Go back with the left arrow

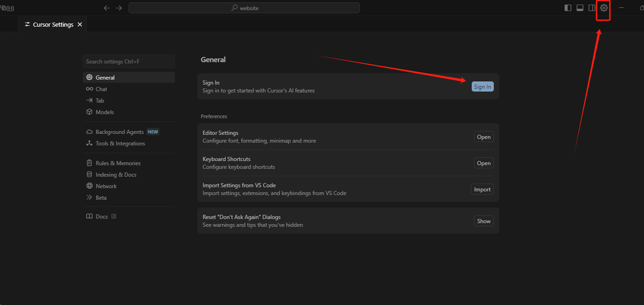click(107, 8)
